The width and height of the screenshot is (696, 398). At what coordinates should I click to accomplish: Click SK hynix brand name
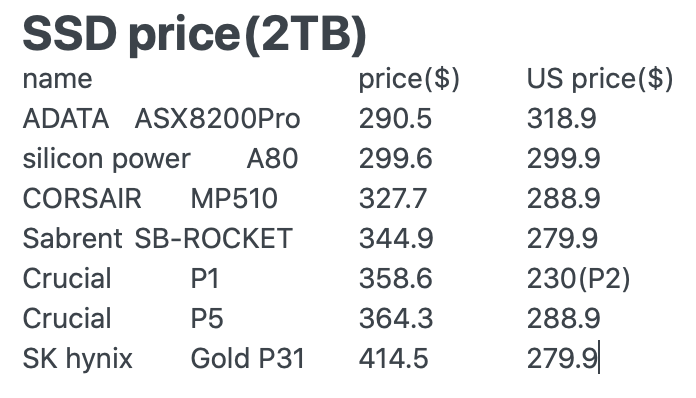click(x=78, y=359)
